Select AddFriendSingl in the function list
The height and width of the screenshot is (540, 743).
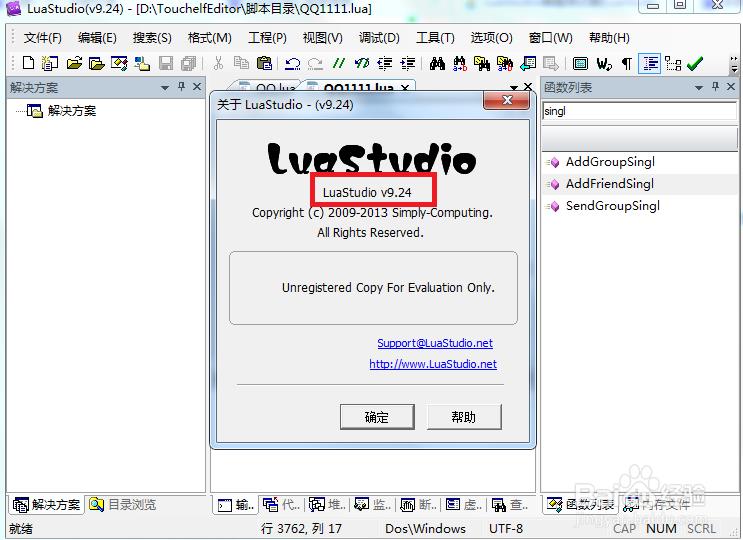coord(609,184)
